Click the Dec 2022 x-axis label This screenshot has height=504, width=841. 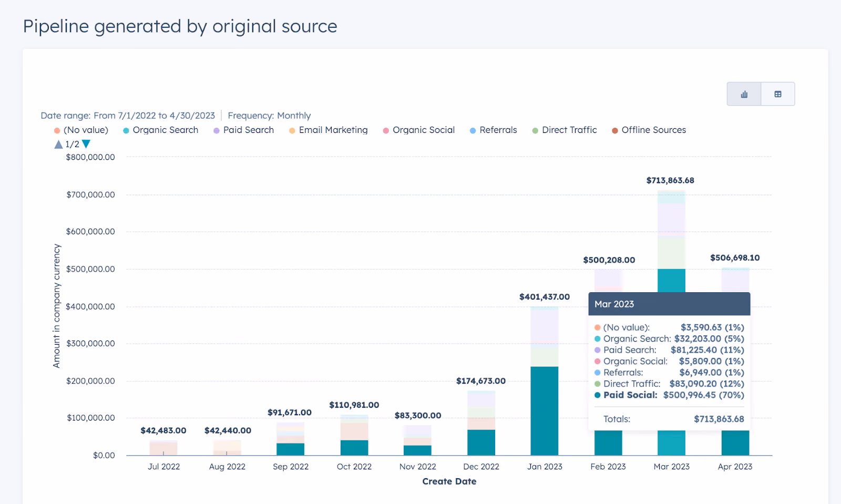pyautogui.click(x=481, y=467)
